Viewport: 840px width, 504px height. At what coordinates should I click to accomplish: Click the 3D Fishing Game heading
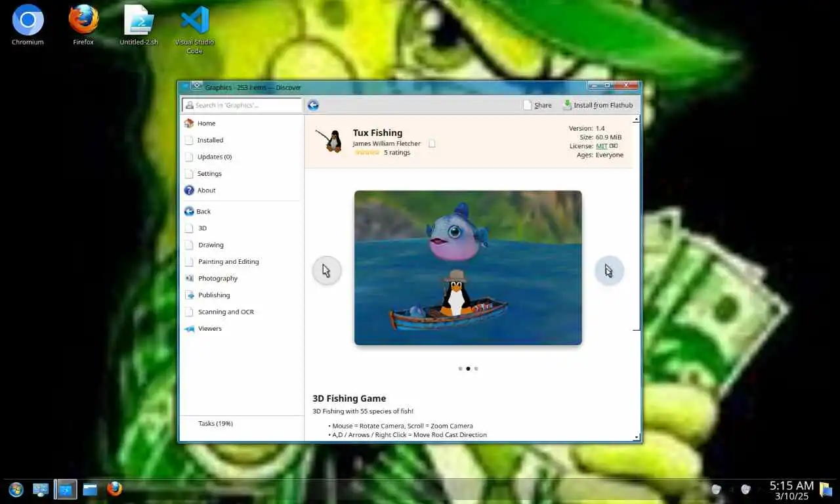click(349, 398)
